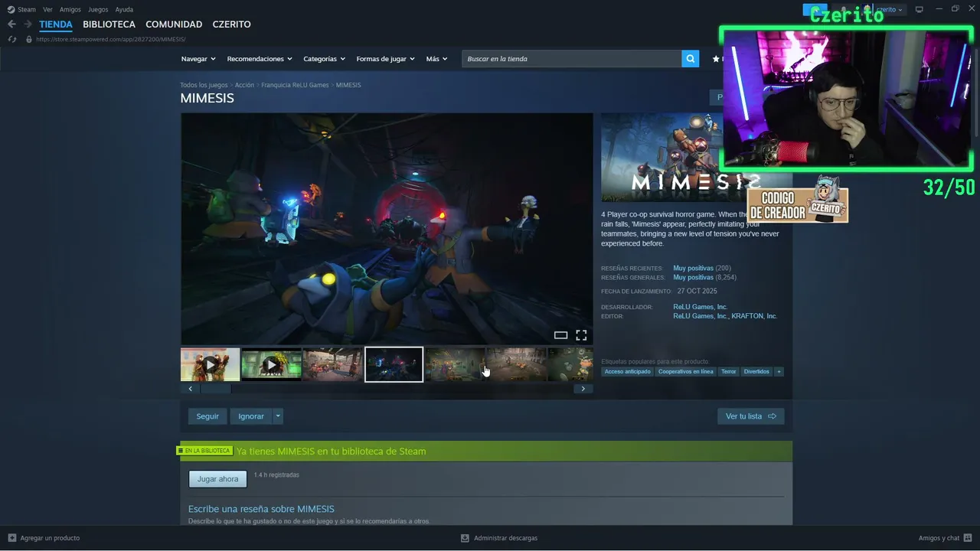Open the Todos los juegos breadcrumb
Viewport: 980px width, 551px height.
click(204, 85)
